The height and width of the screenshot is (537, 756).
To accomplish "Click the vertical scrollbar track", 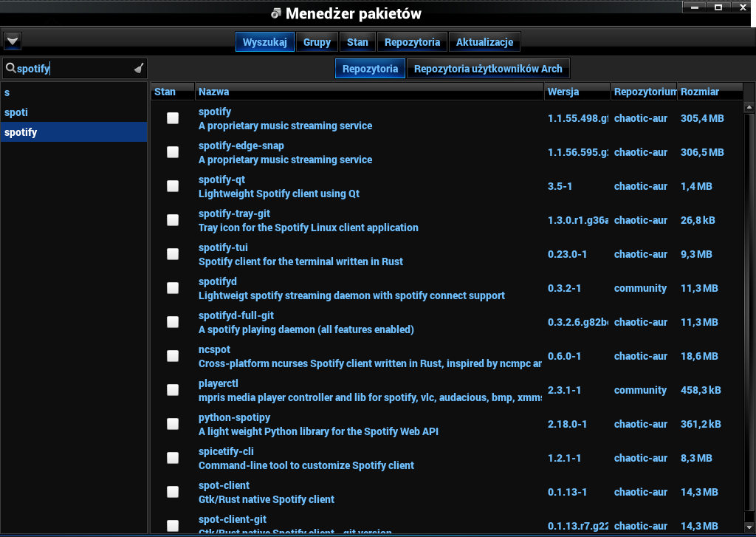I will 749,317.
